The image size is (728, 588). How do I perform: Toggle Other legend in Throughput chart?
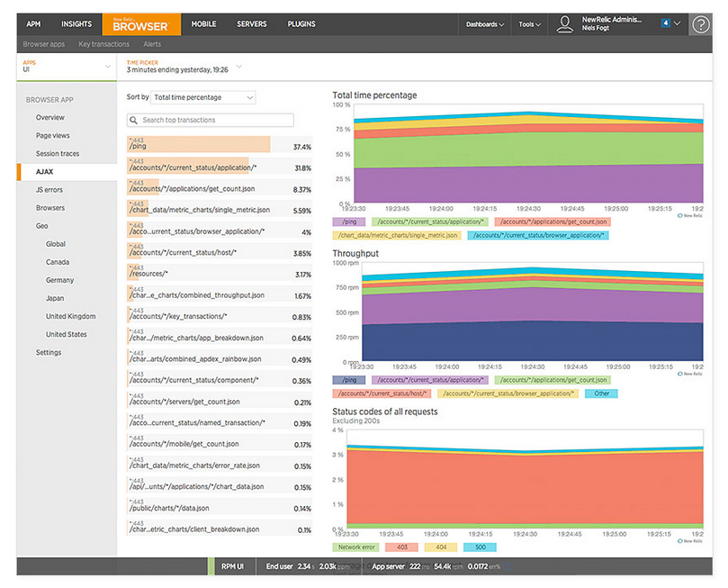[601, 394]
